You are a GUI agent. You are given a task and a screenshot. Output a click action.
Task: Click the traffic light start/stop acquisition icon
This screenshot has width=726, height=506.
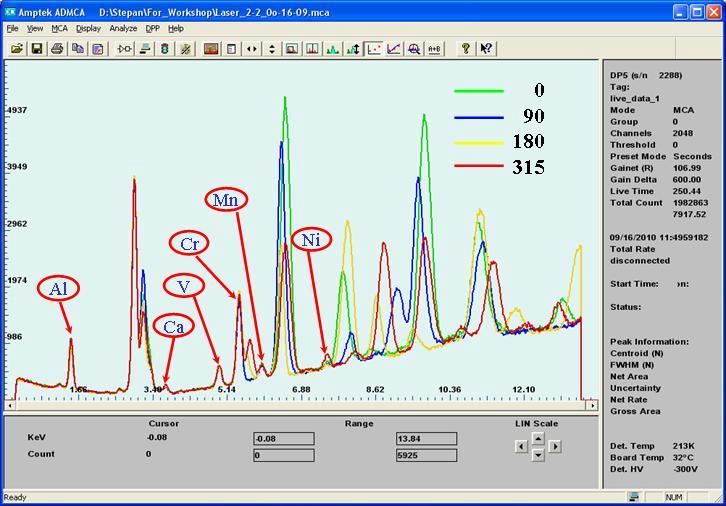pos(165,49)
